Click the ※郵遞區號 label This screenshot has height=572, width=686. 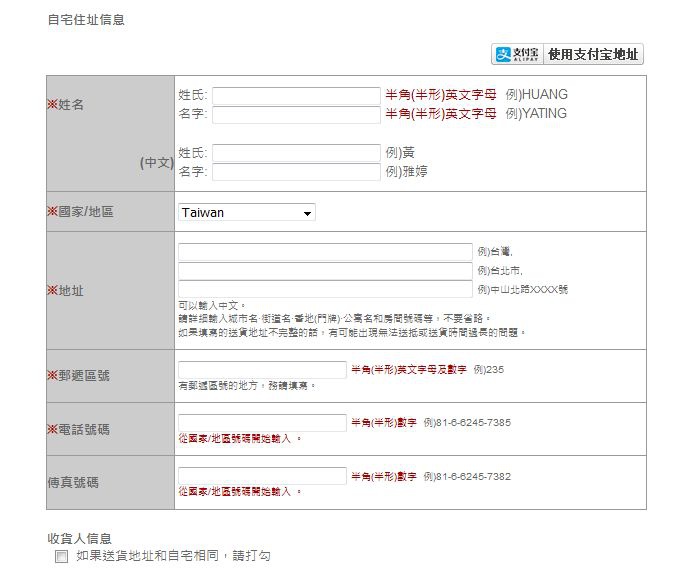coord(78,376)
